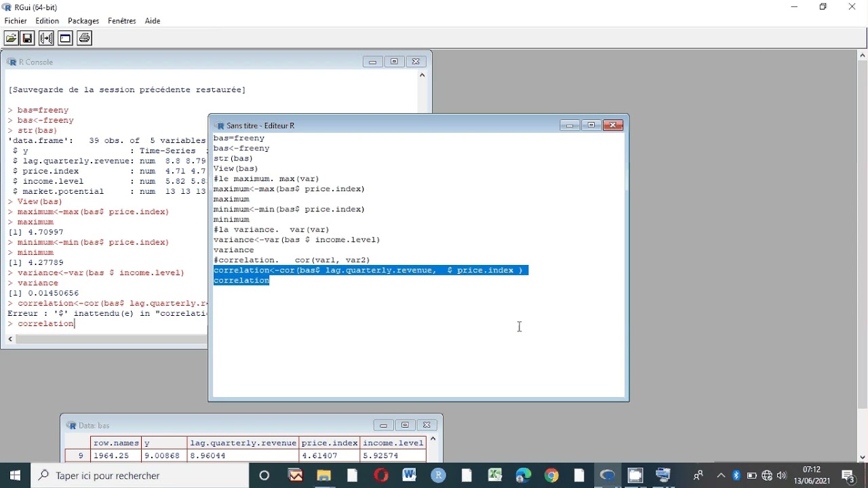Screen dimensions: 868x488
Task: Open Microsoft Excel from the taskbar
Action: tap(494, 476)
